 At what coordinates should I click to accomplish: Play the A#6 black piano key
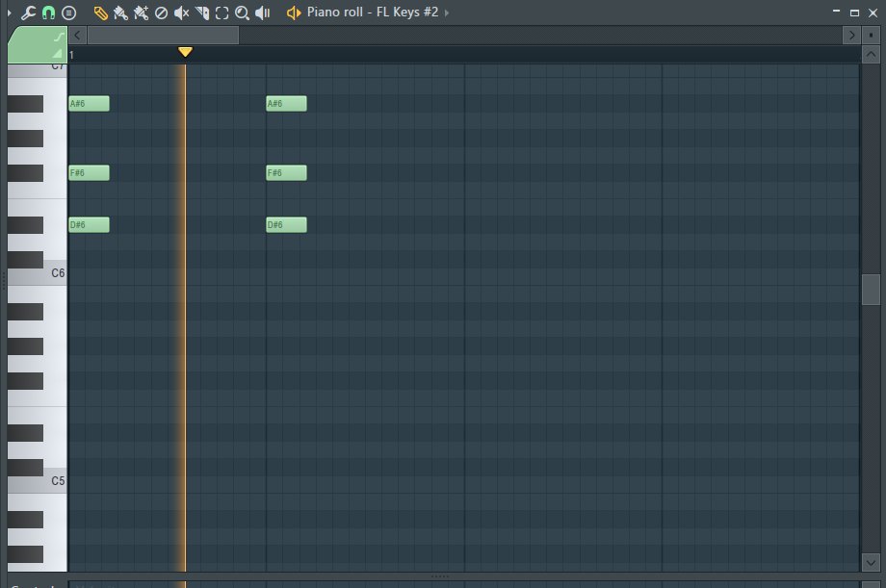coord(25,103)
